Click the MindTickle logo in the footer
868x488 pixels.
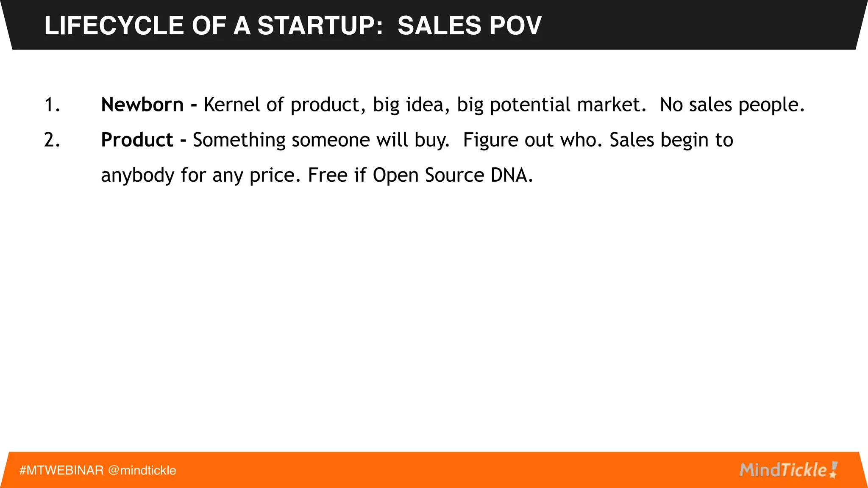[783, 470]
